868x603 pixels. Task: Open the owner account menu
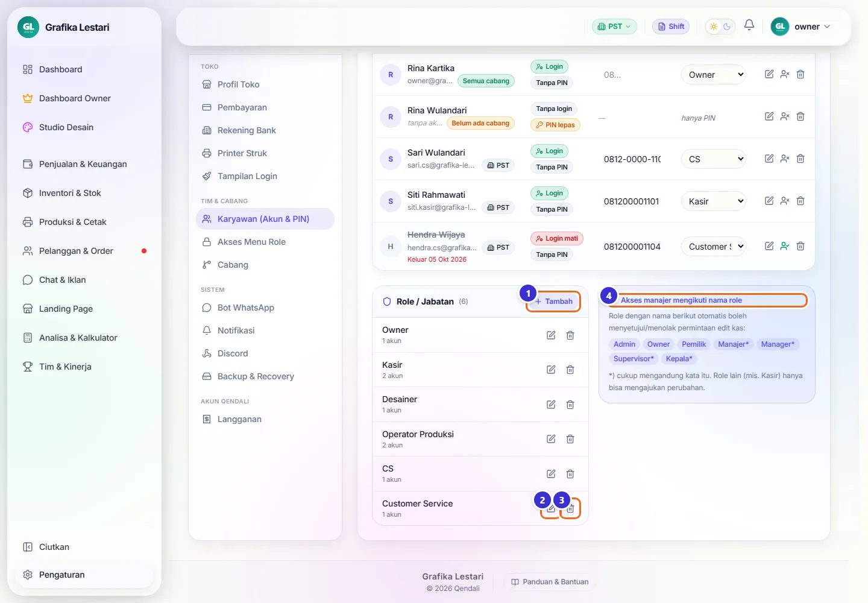tap(801, 27)
